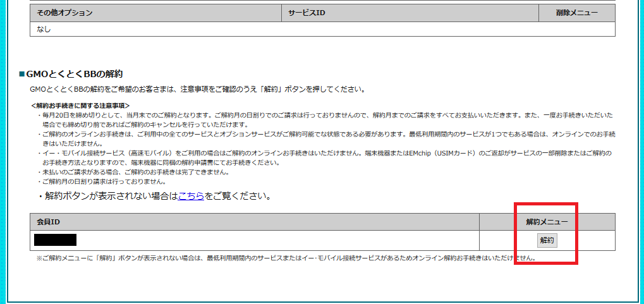Click the note starting with ご解約のオンラインお手続きは
This screenshot has height=304, width=644.
[327, 139]
